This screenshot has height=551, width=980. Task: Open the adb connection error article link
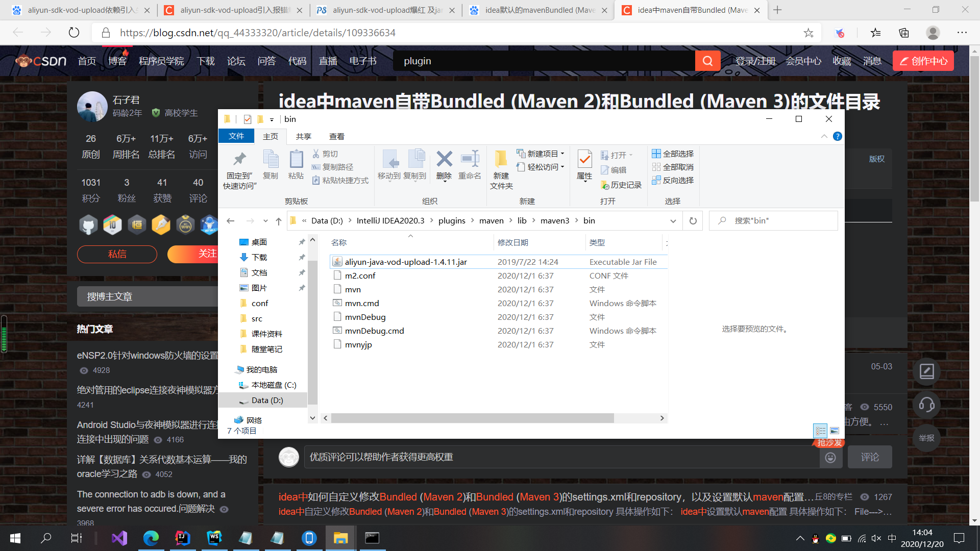point(151,501)
